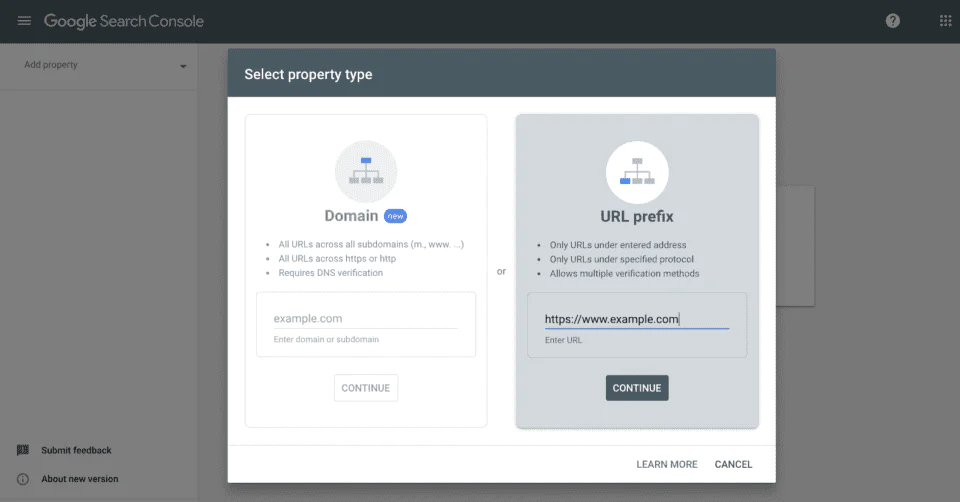
Task: Click the Domain sitemap icon
Action: click(x=366, y=172)
